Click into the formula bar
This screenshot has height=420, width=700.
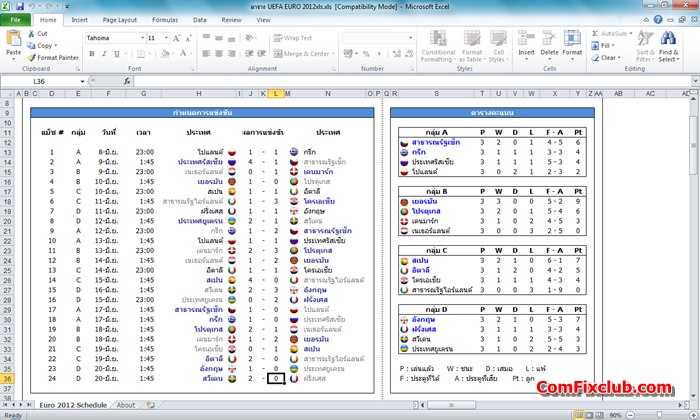coord(412,81)
